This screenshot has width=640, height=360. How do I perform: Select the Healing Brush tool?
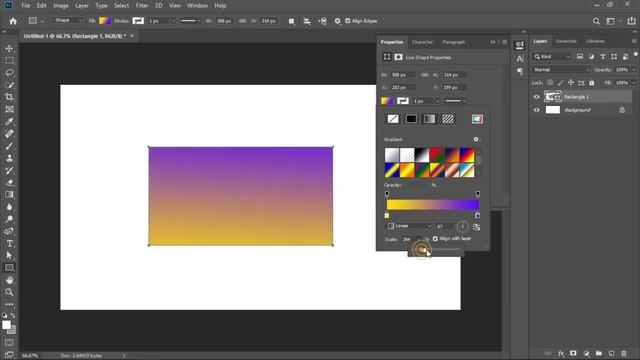(x=9, y=134)
